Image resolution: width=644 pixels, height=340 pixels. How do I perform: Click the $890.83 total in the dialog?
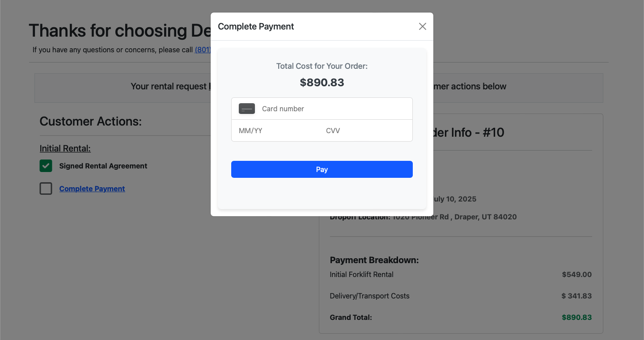coord(322,82)
